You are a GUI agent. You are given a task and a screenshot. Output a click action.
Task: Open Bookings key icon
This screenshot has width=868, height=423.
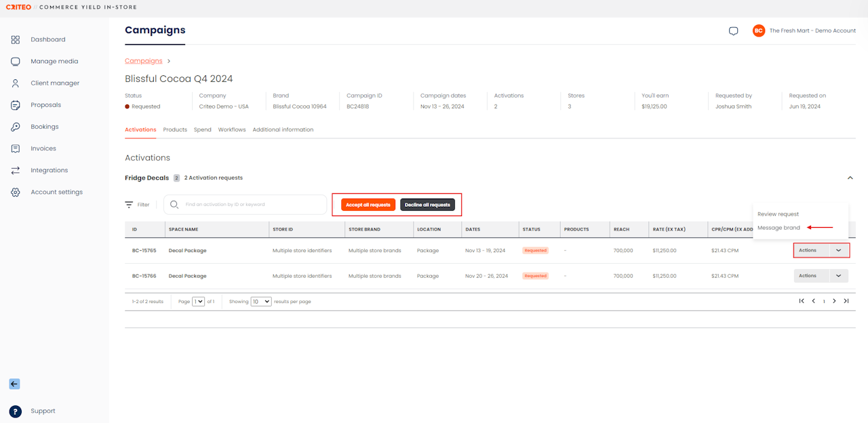[x=16, y=127]
